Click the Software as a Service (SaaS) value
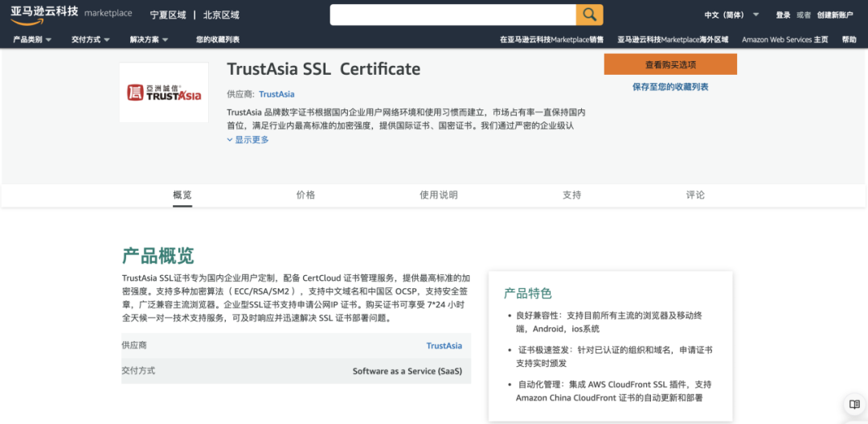Viewport: 868px width, 424px height. pos(407,372)
